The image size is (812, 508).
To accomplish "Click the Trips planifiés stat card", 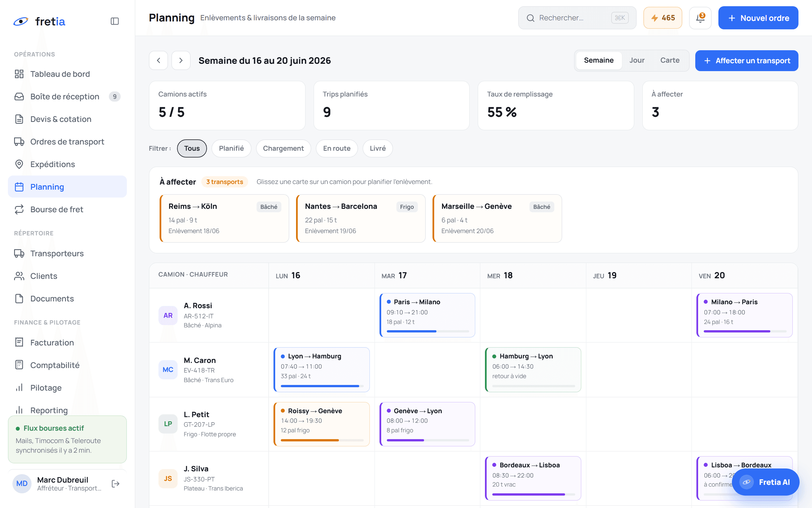I will 392,106.
